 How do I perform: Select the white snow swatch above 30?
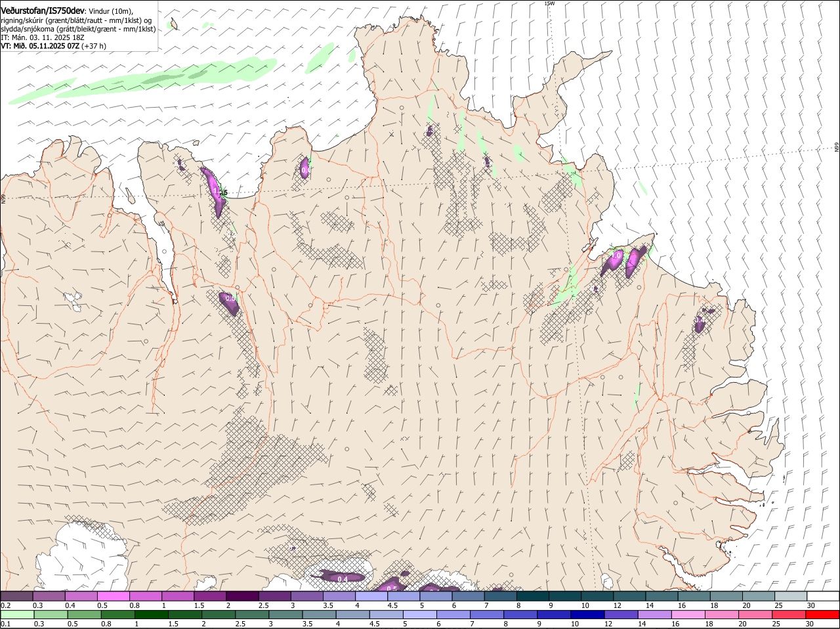pyautogui.click(x=824, y=596)
